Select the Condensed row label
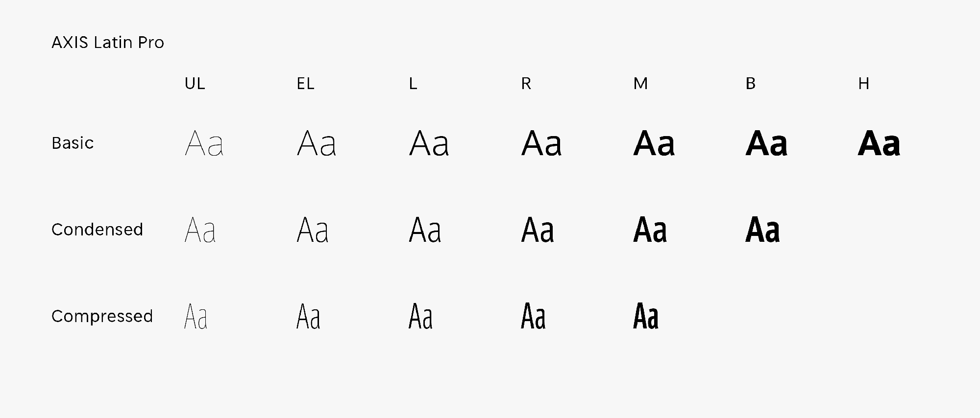Viewport: 980px width, 418px height. [98, 230]
